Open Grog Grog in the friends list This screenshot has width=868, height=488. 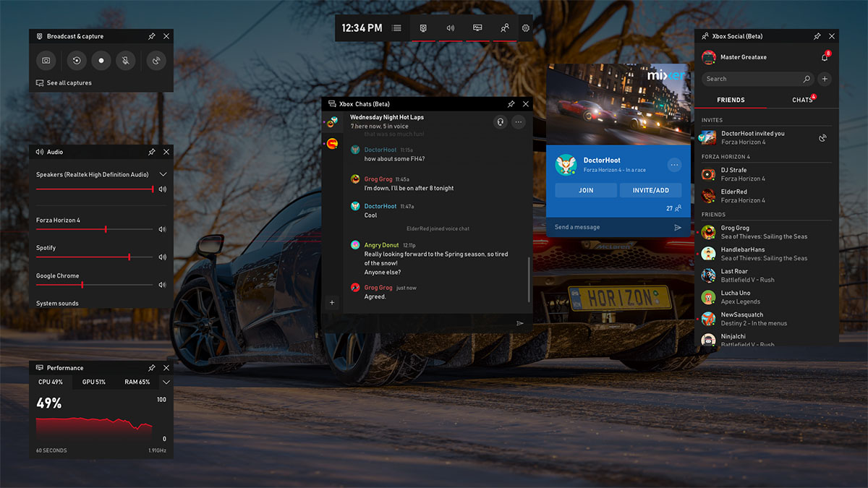click(767, 232)
